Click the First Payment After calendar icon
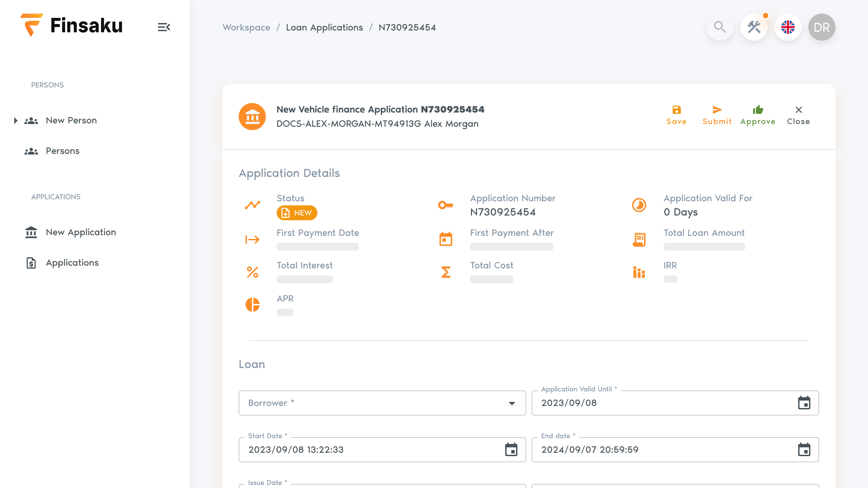 click(446, 239)
